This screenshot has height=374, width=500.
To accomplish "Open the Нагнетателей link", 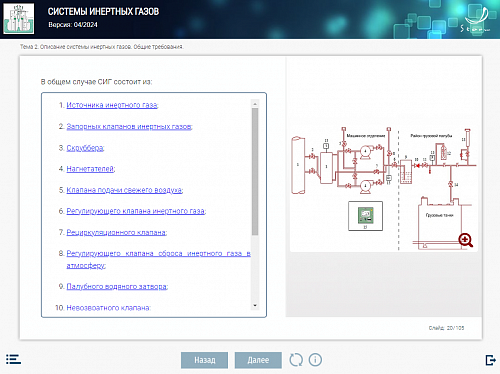I will (90, 169).
